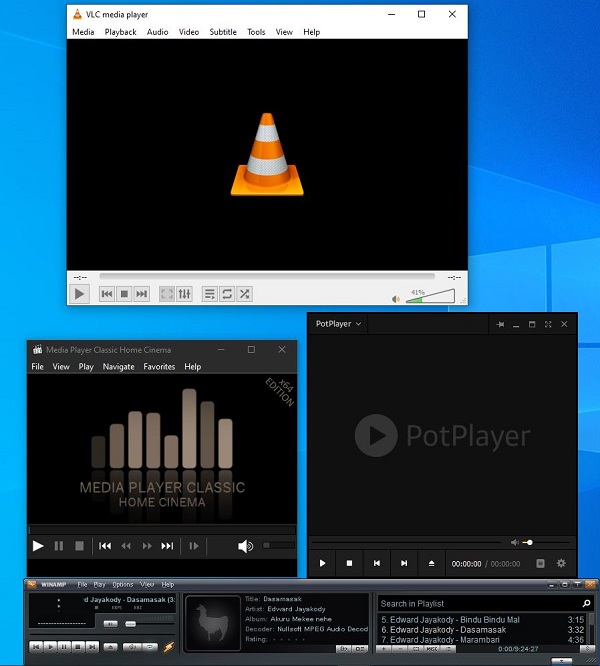Click the PotPlayer elapsed time 00:00:00
Viewport: 600px width, 666px height.
[x=466, y=564]
